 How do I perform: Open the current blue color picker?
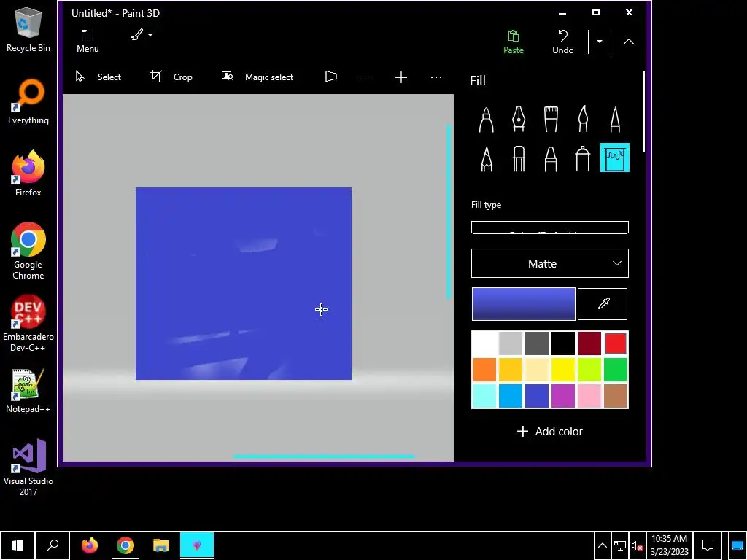523,304
